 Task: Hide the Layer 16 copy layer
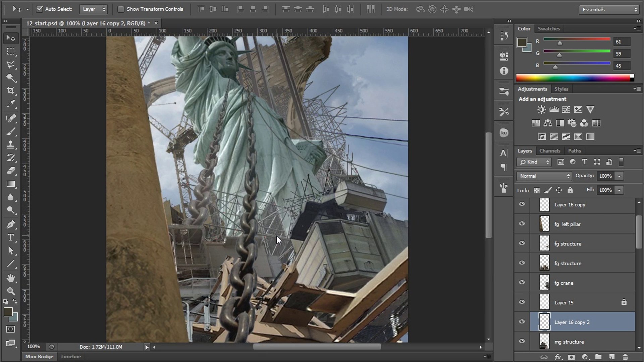[522, 204]
